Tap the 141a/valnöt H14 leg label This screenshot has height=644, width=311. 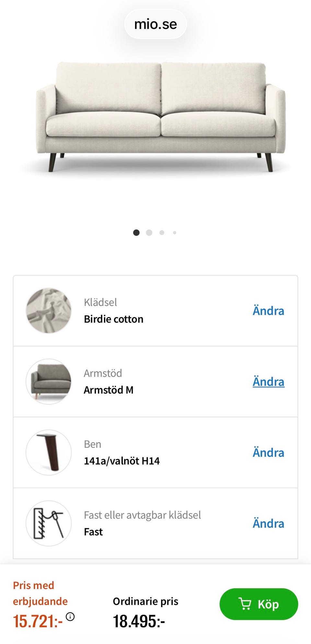(x=121, y=461)
